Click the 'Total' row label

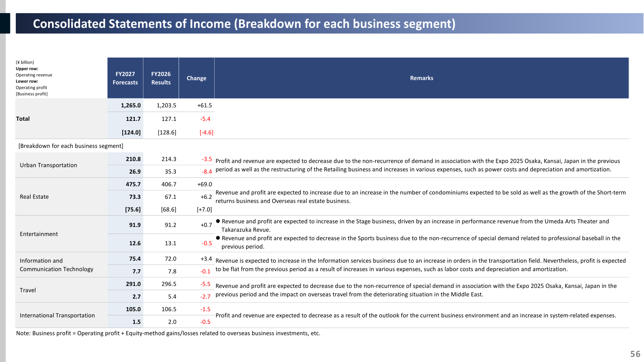(23, 119)
